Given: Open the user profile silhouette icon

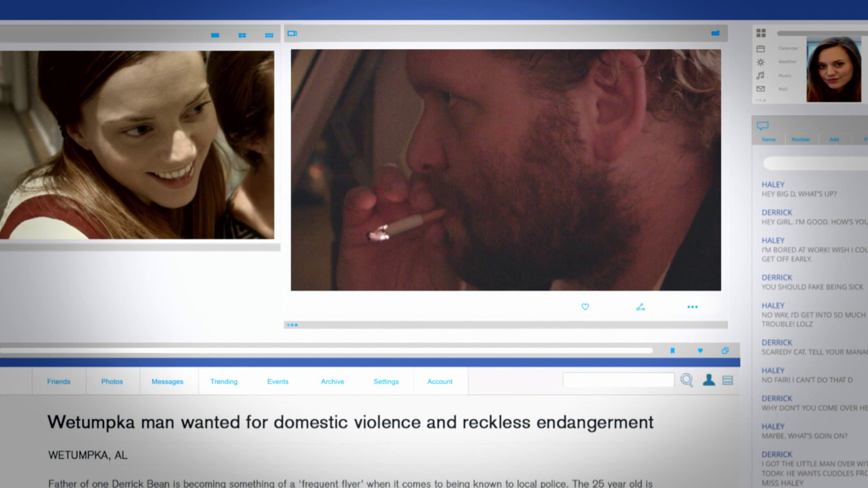Looking at the screenshot, I should point(708,380).
